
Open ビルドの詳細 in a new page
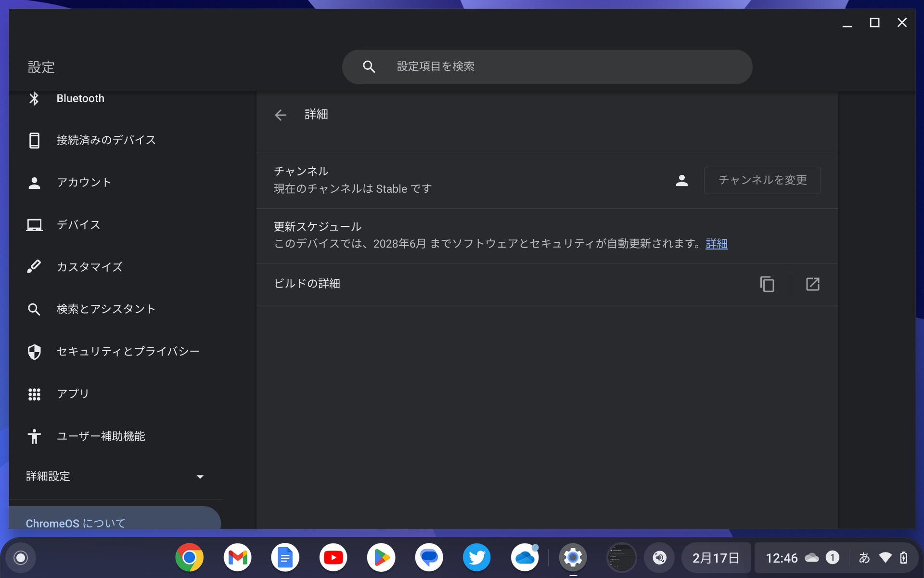(x=813, y=284)
